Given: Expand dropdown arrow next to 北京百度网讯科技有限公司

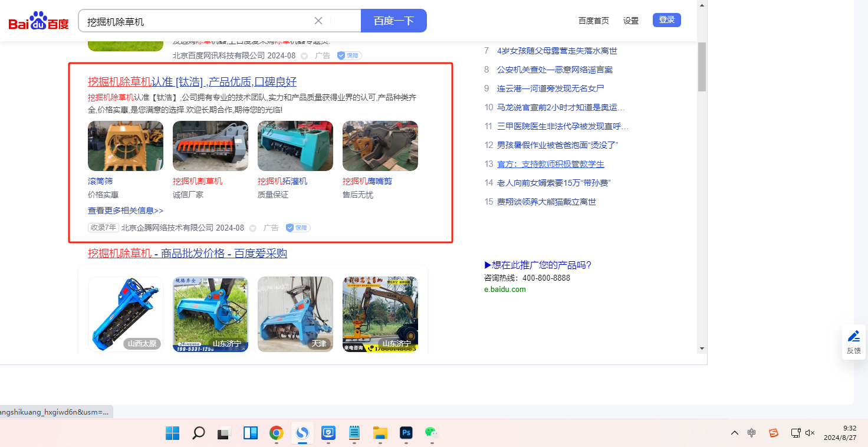Looking at the screenshot, I should click(x=304, y=56).
